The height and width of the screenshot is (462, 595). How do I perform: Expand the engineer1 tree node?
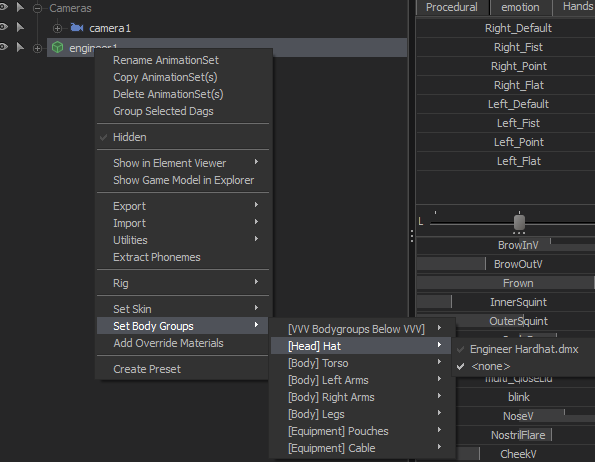(37, 48)
